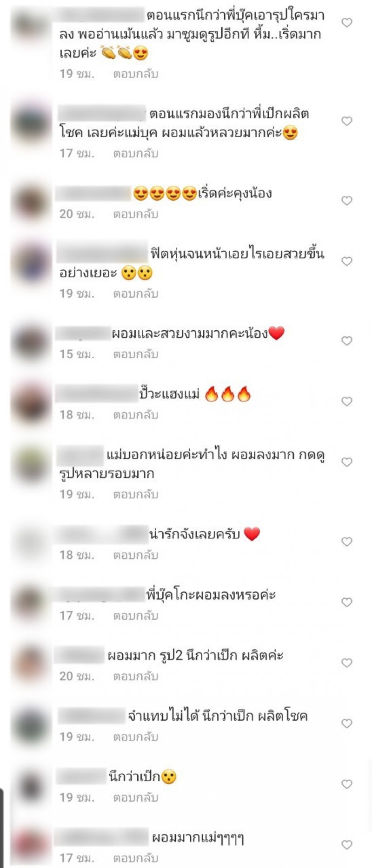
Task: Tap heart on ผอมมาก รูป2 comment
Action: (347, 663)
